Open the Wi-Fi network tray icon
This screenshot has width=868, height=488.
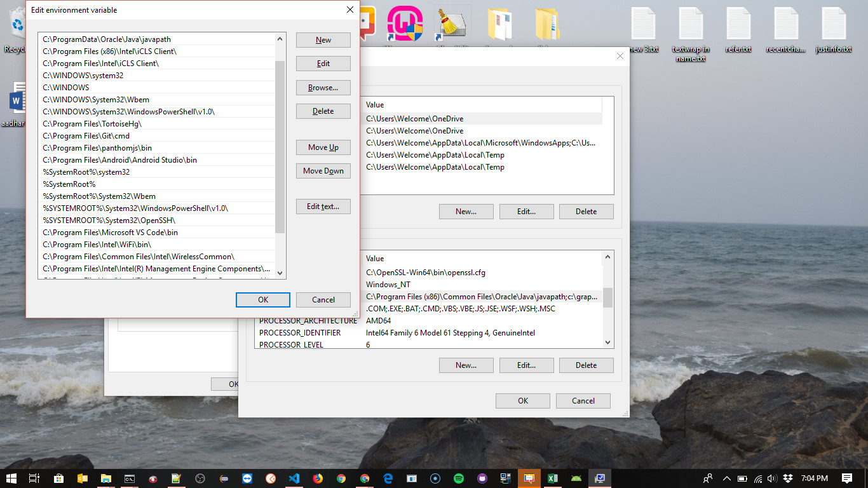click(758, 478)
